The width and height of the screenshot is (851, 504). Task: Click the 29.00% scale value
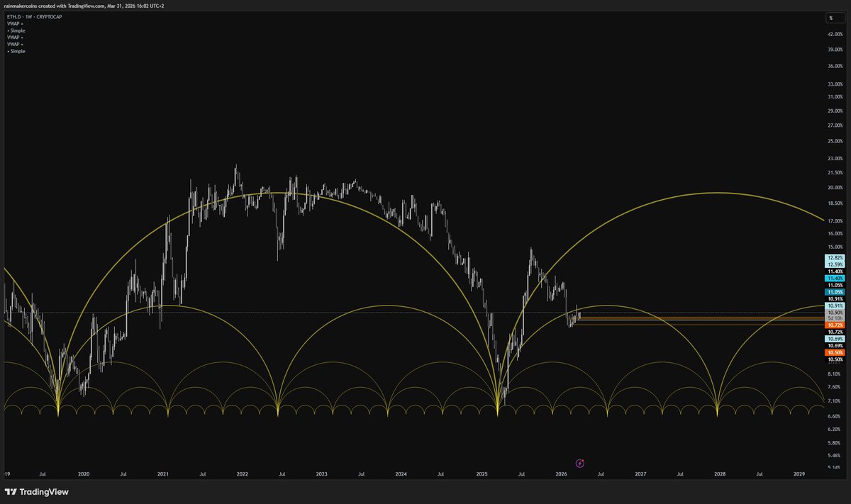coord(835,111)
